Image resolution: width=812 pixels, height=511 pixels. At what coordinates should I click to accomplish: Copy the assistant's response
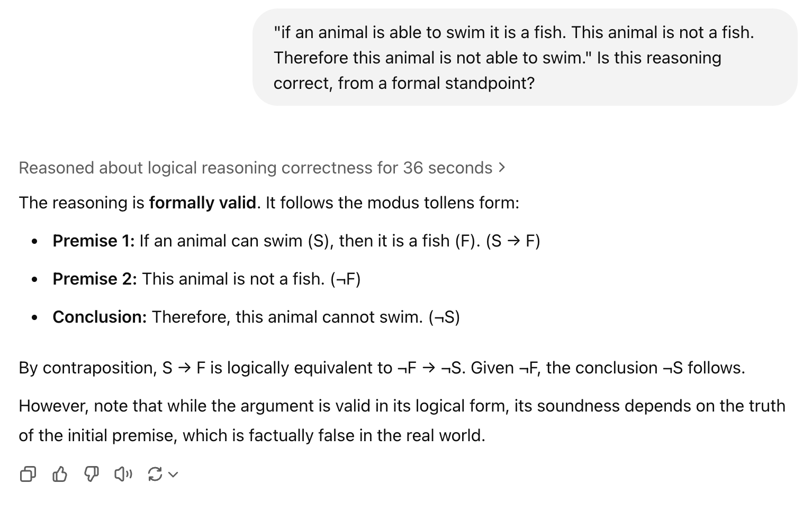(28, 474)
